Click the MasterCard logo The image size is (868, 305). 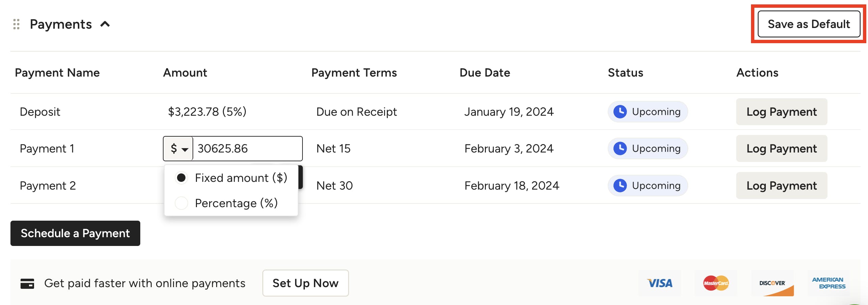point(716,283)
